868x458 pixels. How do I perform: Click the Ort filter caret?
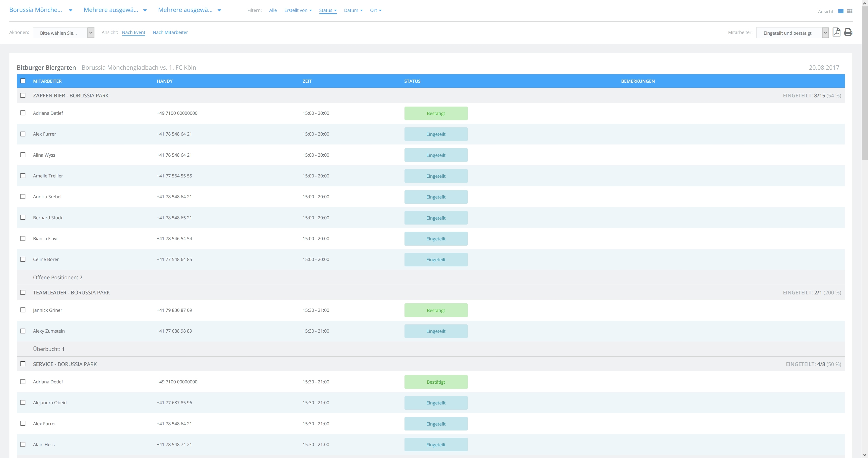pos(380,10)
